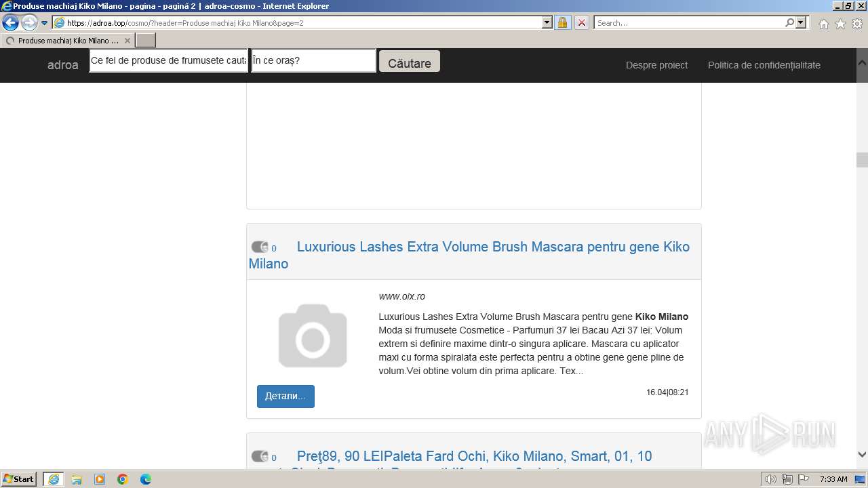
Task: Open Paleta Fard Ochi Kiko Milano listing title
Action: pos(474,456)
